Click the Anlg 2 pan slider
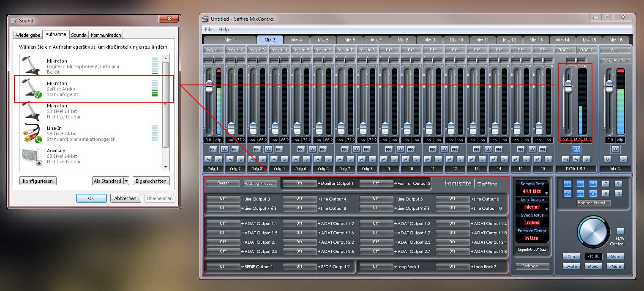 coord(235,60)
